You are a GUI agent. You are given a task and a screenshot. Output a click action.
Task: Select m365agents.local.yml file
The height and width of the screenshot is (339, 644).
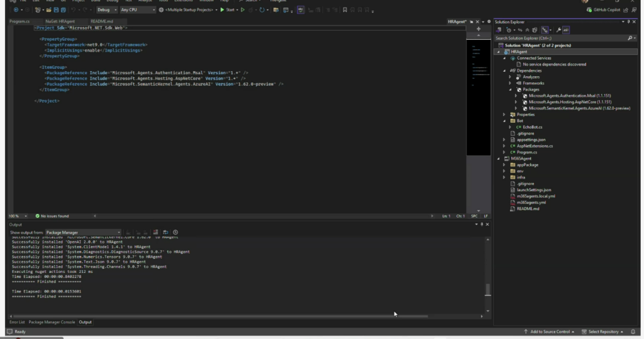[x=536, y=196]
